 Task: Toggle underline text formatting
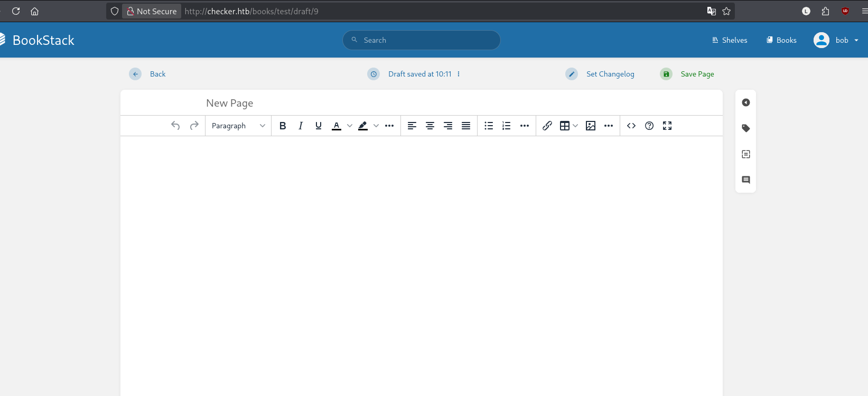318,126
